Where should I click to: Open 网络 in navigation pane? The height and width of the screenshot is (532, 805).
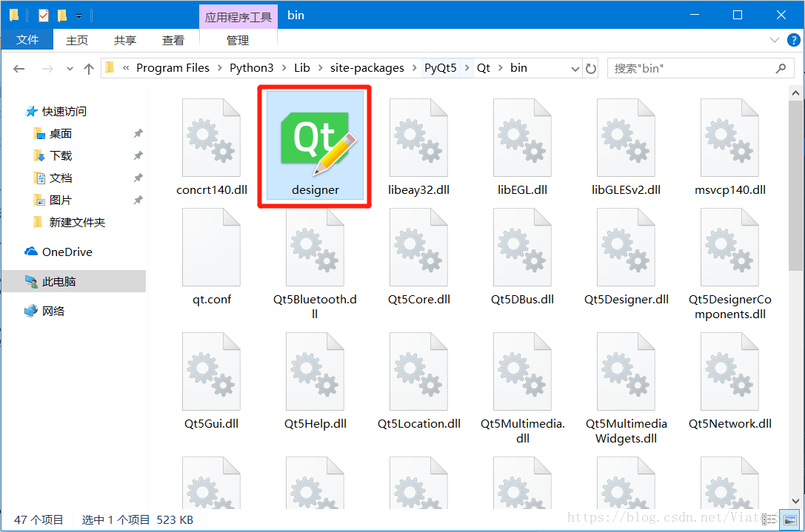(53, 311)
